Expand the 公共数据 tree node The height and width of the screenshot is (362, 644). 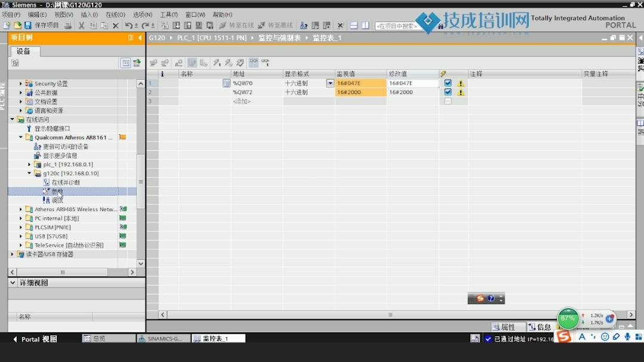point(20,92)
